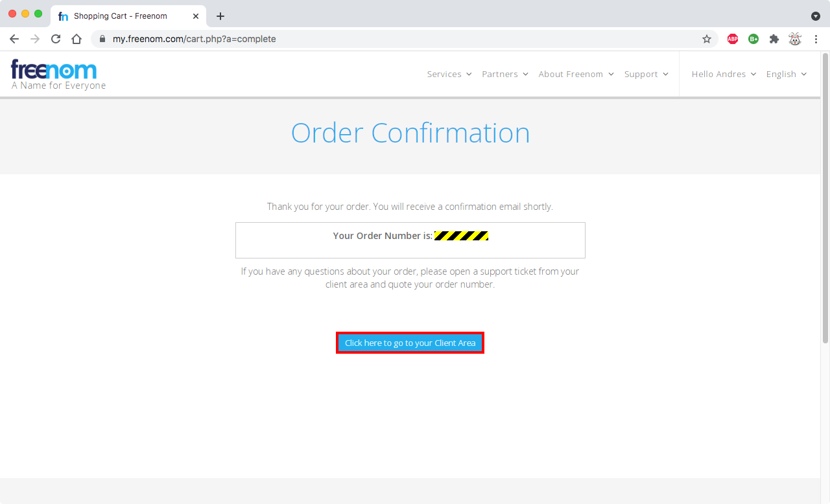
Task: Open the About Freenom menu
Action: [x=575, y=74]
